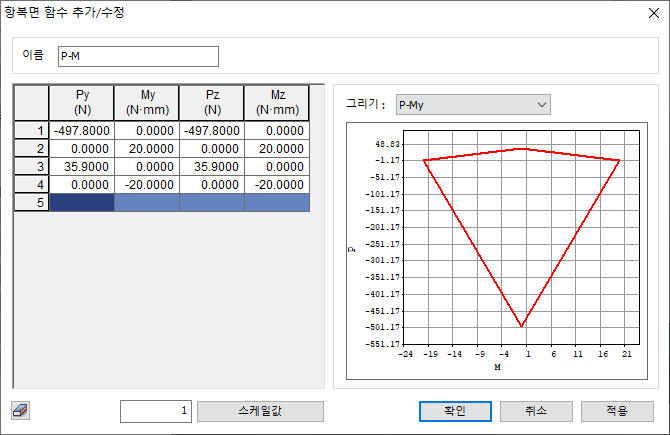Click My cell 20.0000 in row 2
Image resolution: width=670 pixels, height=435 pixels.
click(147, 148)
